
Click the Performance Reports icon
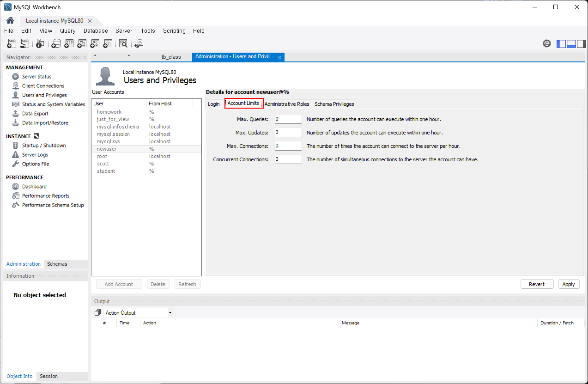coord(16,196)
